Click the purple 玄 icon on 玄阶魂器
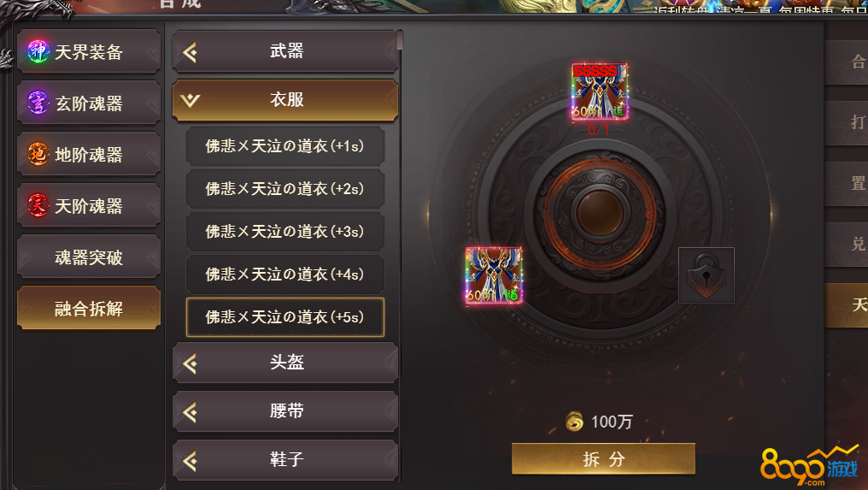This screenshot has height=490, width=868. pos(38,103)
